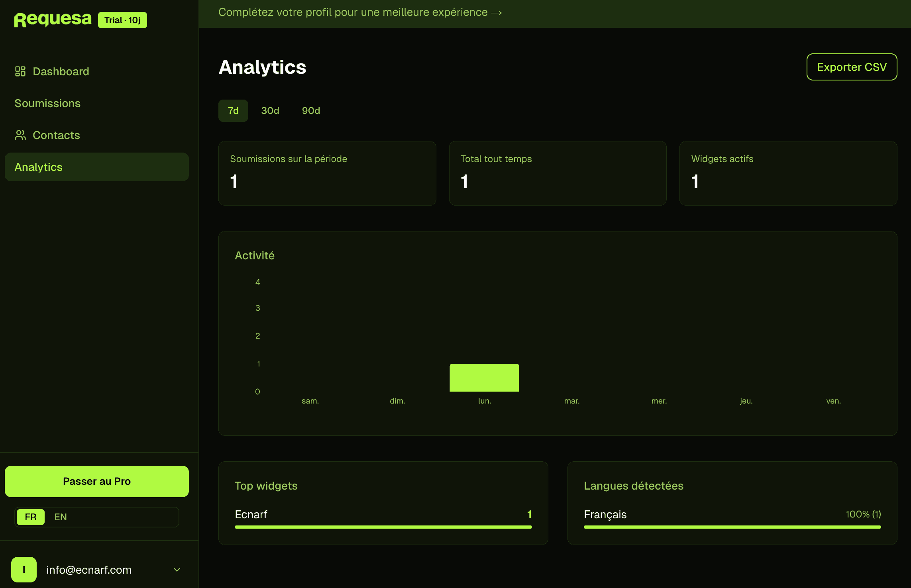The width and height of the screenshot is (911, 588).
Task: Select FR language option
Action: pyautogui.click(x=31, y=517)
